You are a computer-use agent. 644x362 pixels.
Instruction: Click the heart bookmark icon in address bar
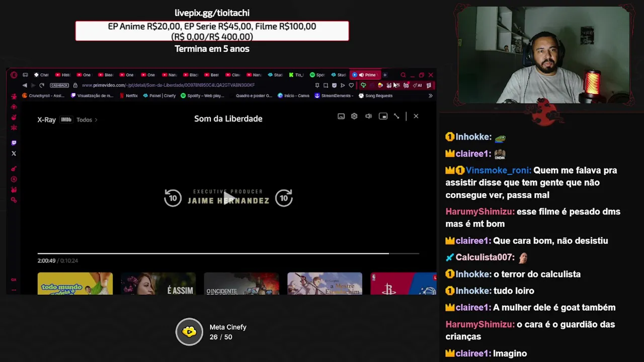(x=351, y=85)
